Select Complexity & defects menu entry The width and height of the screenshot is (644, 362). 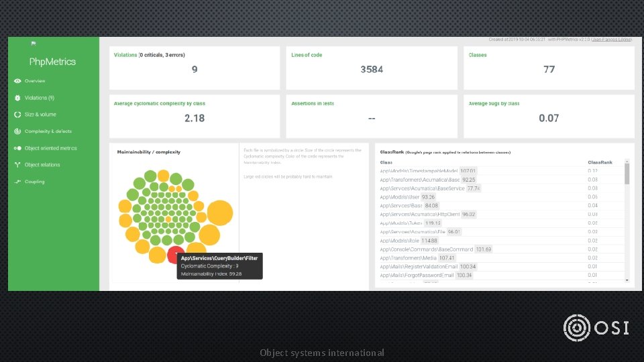pyautogui.click(x=48, y=131)
